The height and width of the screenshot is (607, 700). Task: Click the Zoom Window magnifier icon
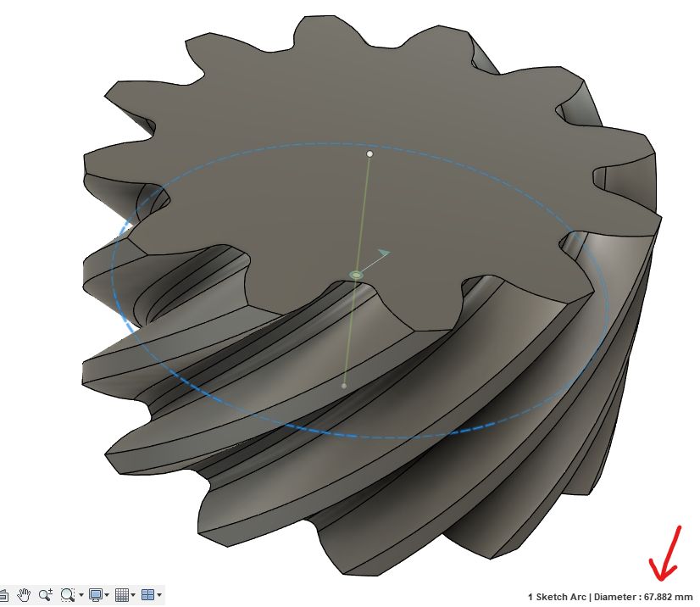(66, 594)
